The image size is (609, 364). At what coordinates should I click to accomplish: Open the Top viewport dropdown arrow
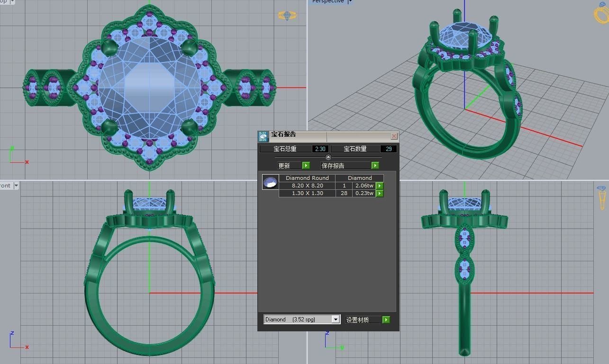pos(12,1)
